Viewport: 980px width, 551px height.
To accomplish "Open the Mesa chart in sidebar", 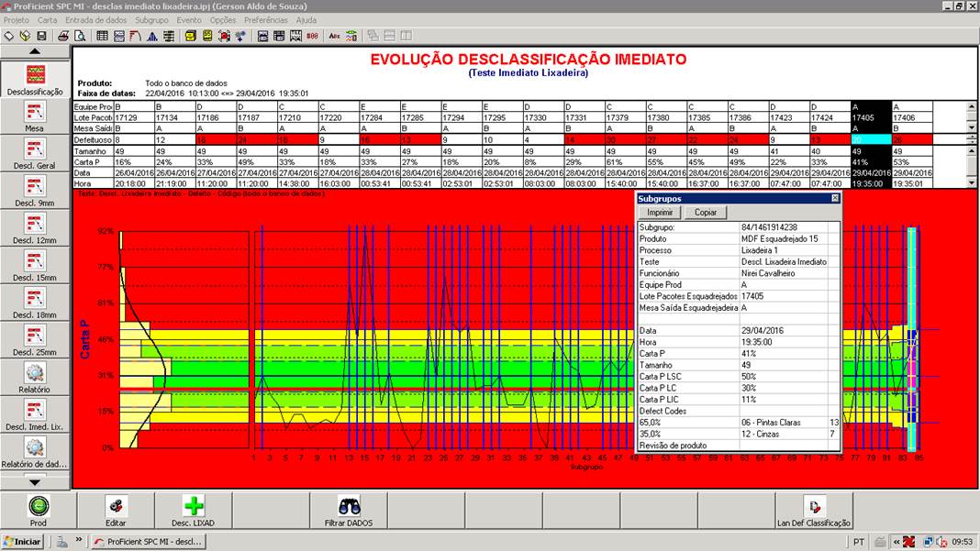I will pos(35,116).
